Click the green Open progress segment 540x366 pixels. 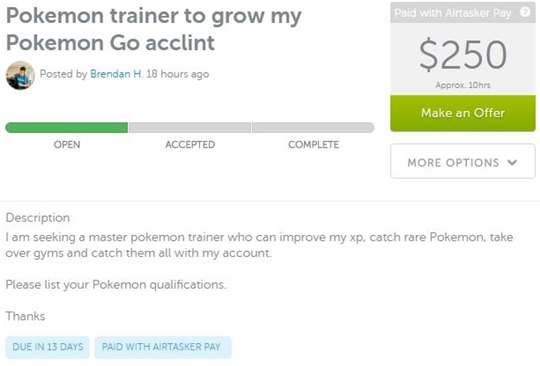click(x=67, y=127)
